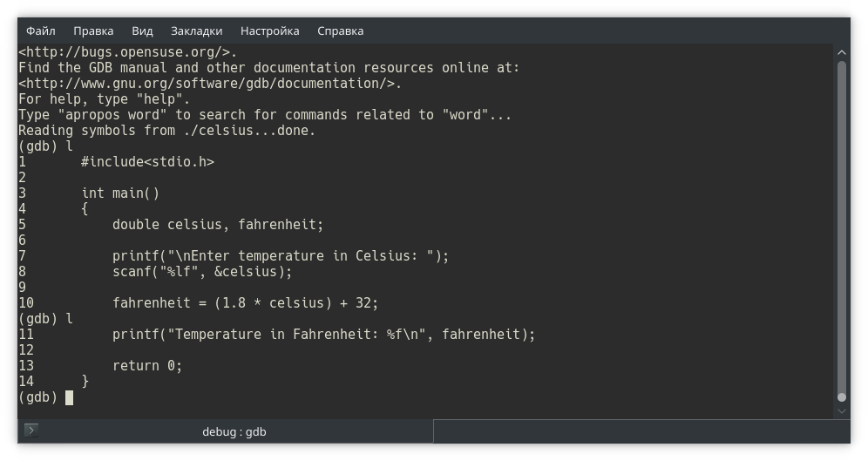868x461 pixels.
Task: Open the Правка menu
Action: click(x=93, y=31)
